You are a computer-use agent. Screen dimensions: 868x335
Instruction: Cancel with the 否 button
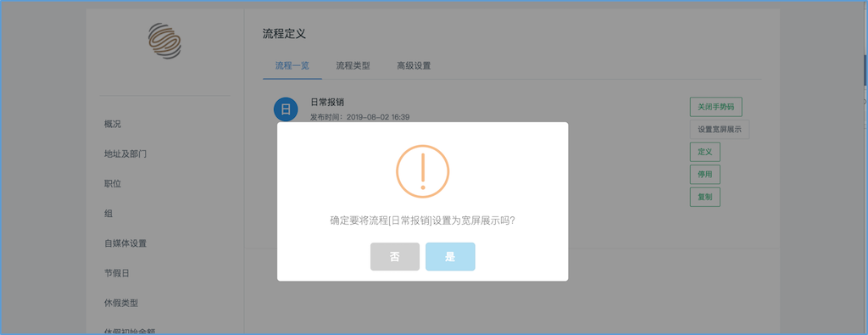(395, 257)
